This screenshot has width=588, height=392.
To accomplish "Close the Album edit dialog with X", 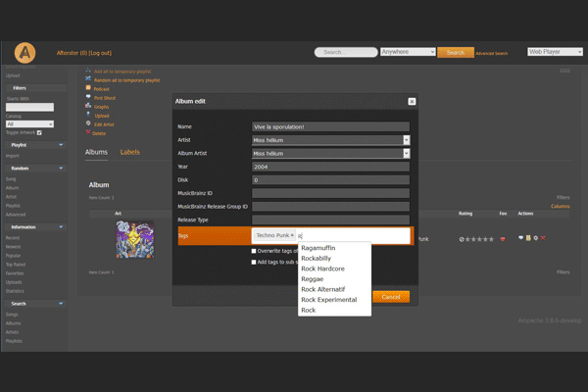I will (412, 101).
